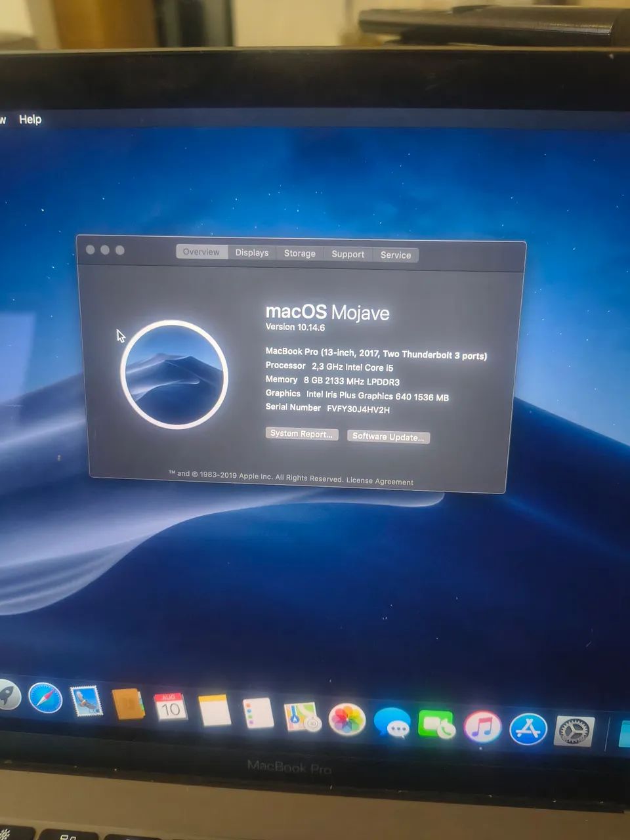Click memory value 8 GB 2133 MHz LPDDR3
The width and height of the screenshot is (630, 840).
pyautogui.click(x=351, y=381)
